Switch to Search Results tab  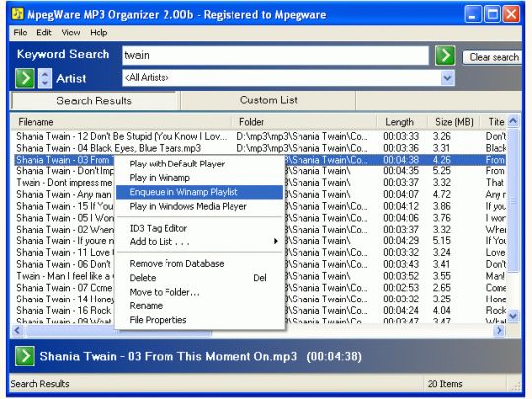(94, 100)
